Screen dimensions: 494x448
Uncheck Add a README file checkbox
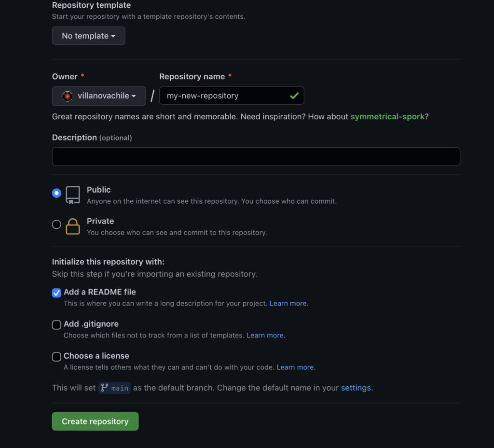56,293
